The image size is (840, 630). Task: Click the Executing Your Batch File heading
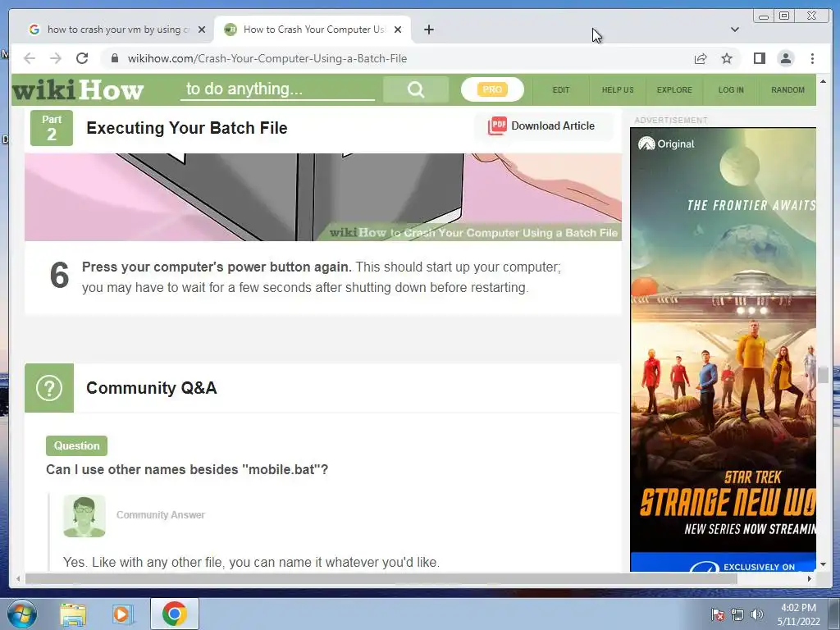(x=187, y=128)
